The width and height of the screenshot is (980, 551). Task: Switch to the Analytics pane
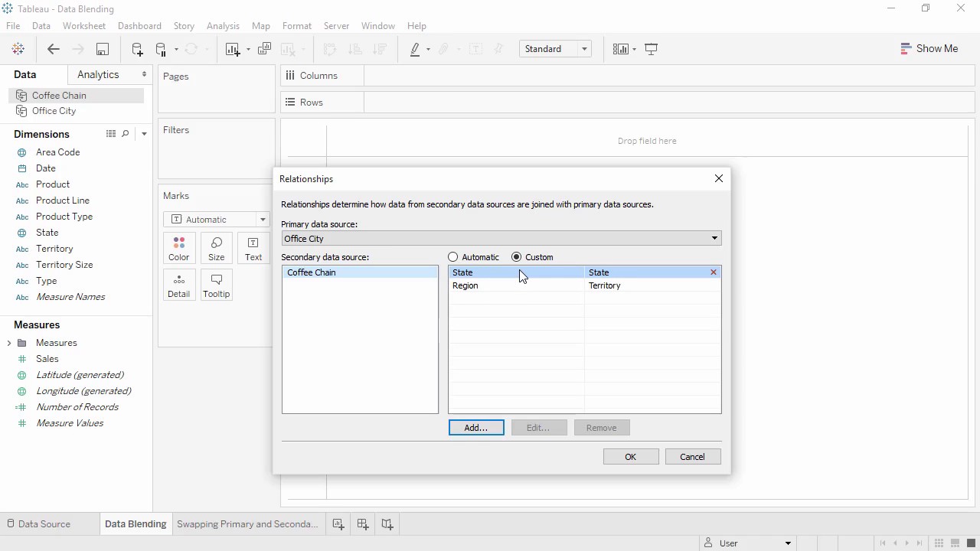pos(98,74)
